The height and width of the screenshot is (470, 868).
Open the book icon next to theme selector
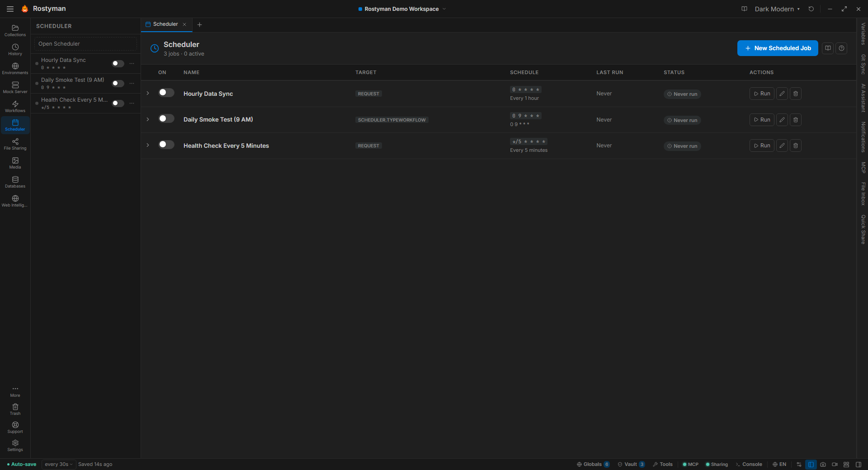tap(744, 9)
